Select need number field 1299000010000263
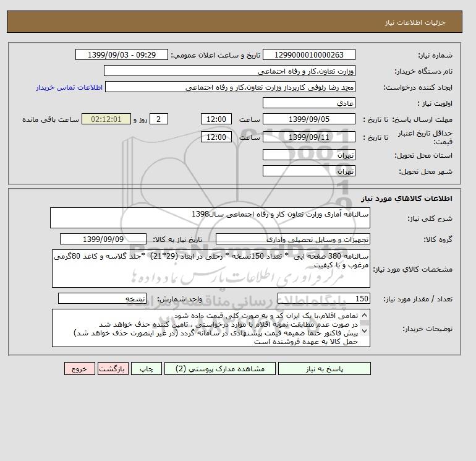The height and width of the screenshot is (461, 476). pos(308,54)
